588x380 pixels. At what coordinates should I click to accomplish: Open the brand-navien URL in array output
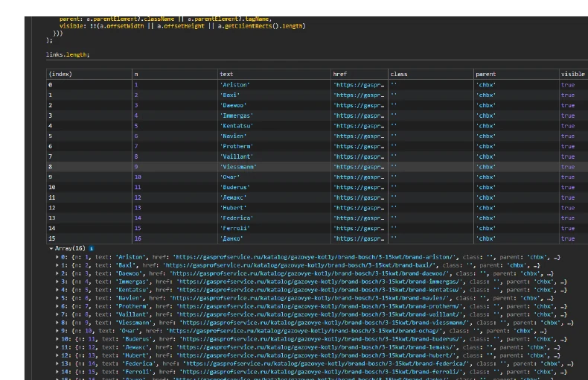point(309,298)
